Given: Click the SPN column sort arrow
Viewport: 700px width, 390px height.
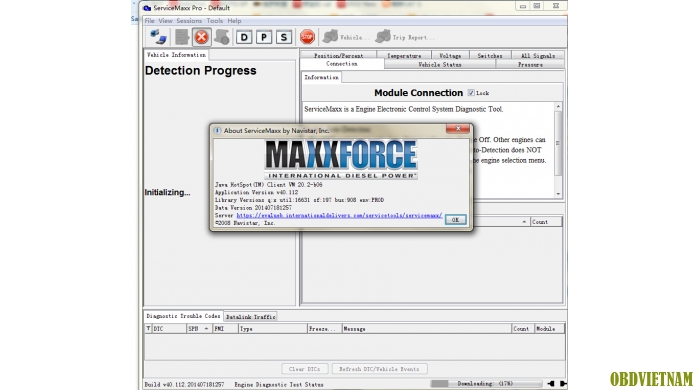Looking at the screenshot, I should pos(206,329).
